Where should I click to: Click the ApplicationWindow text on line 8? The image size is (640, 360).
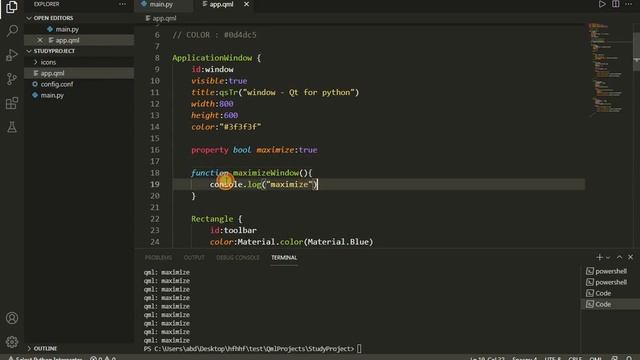tap(212, 58)
